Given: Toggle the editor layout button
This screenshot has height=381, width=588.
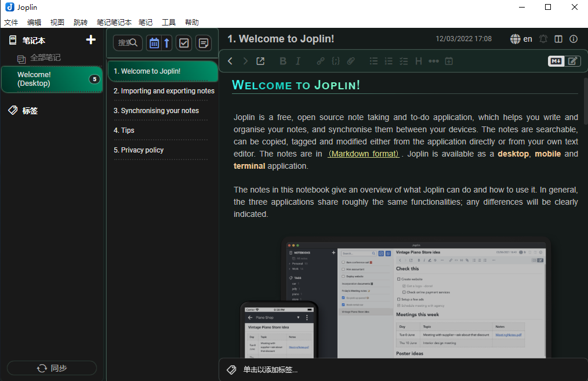Looking at the screenshot, I should (x=558, y=39).
